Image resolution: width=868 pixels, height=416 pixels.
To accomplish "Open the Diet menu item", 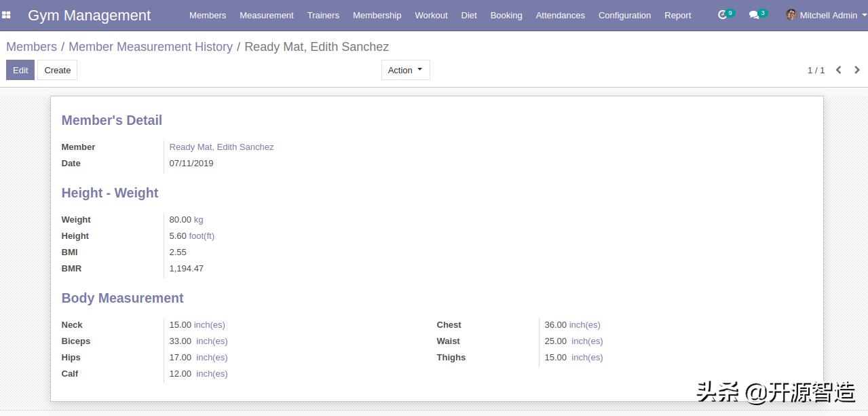I will [469, 15].
